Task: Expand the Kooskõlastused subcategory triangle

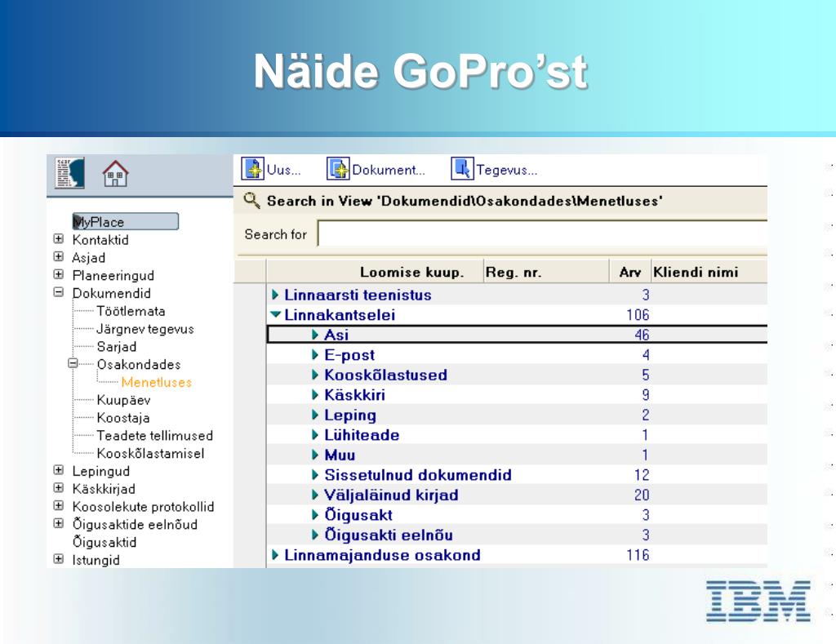Action: (315, 375)
